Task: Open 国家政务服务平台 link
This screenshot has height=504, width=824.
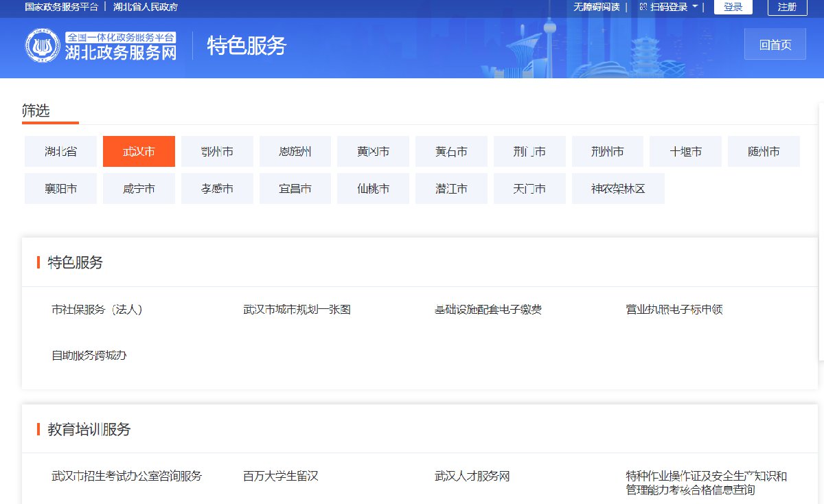Action: coord(61,7)
